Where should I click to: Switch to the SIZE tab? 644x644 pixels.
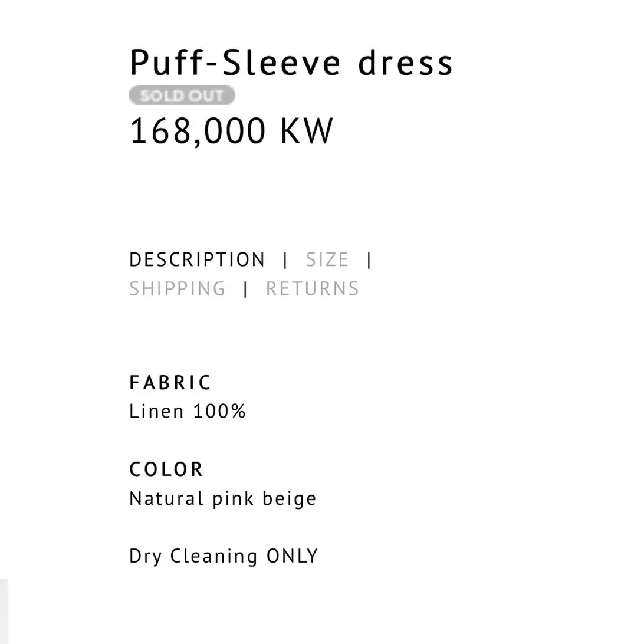click(x=327, y=259)
